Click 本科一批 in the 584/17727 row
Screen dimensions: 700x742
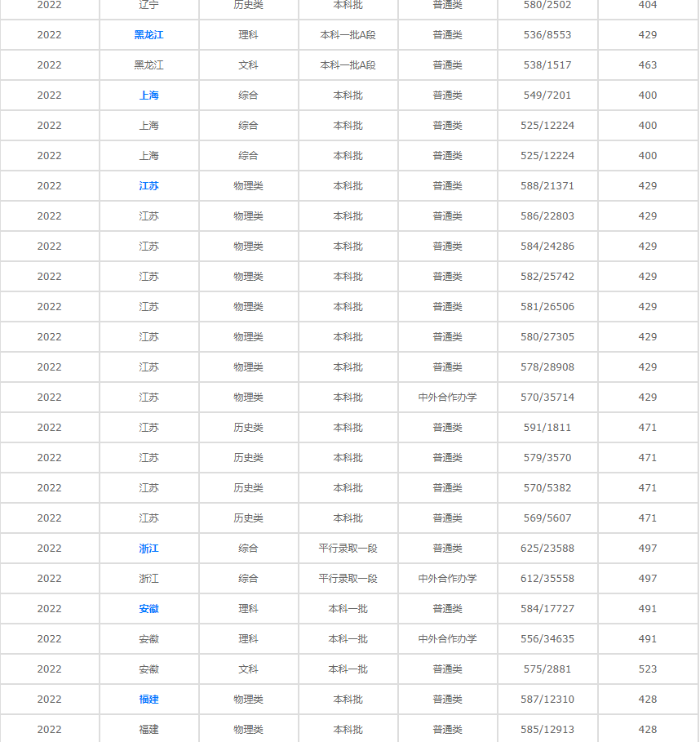348,609
